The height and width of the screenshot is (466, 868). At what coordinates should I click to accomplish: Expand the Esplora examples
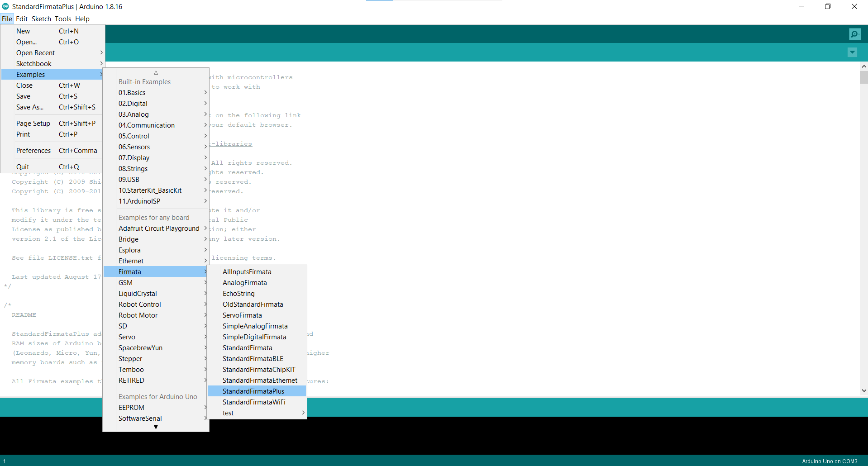(x=156, y=250)
